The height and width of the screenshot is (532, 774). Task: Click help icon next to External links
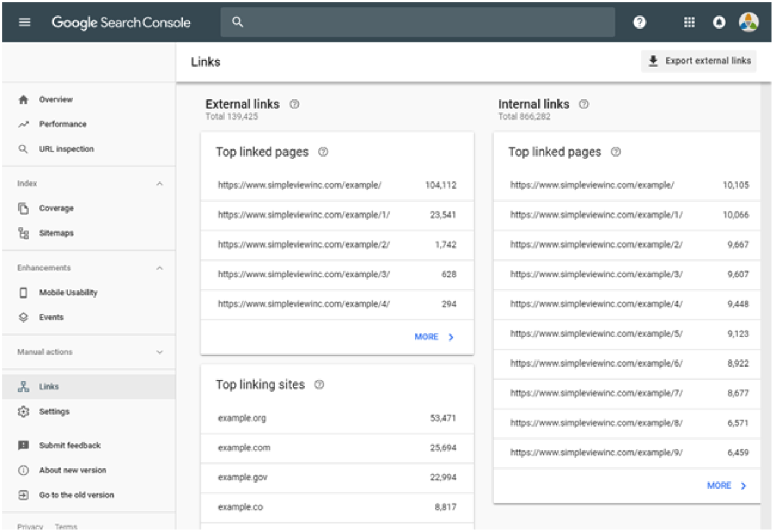[x=294, y=104]
